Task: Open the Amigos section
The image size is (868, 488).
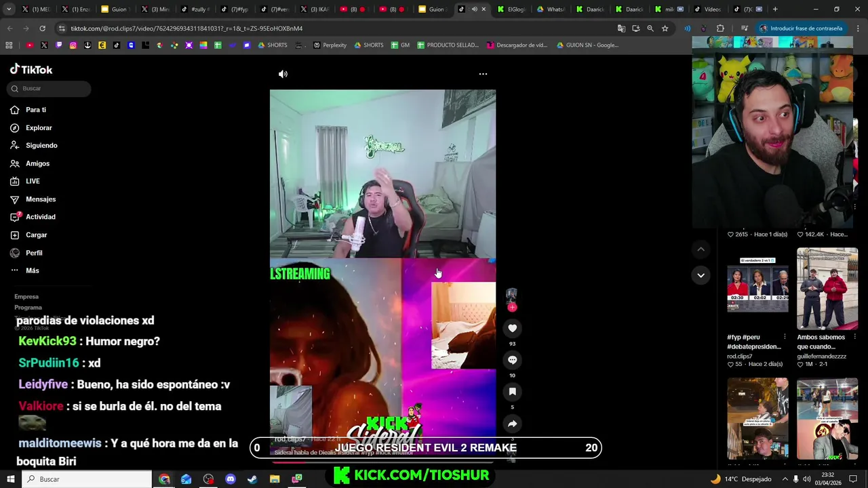Action: 37,163
